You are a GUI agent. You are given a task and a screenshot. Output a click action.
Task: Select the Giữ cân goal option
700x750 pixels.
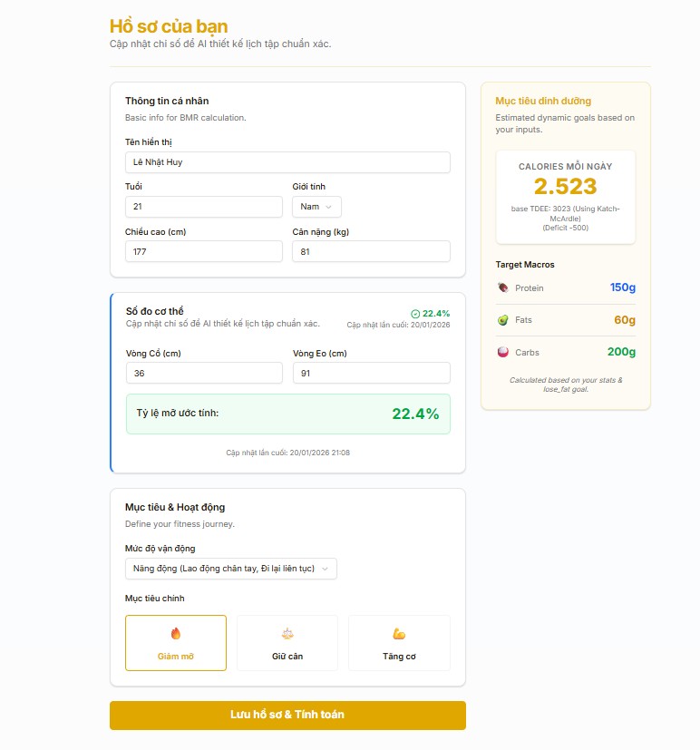[287, 643]
